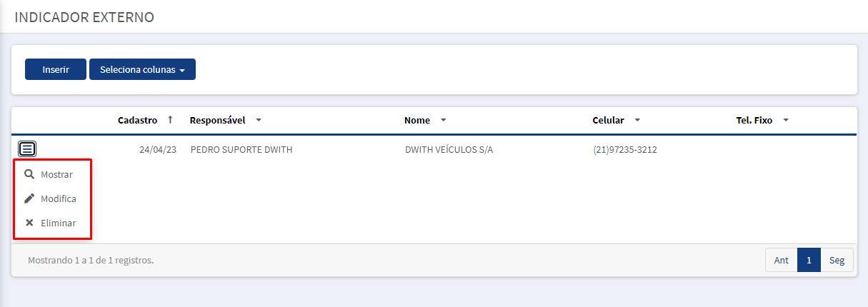Expand the Responsável column sort arrow
868x307 pixels.
[x=259, y=120]
